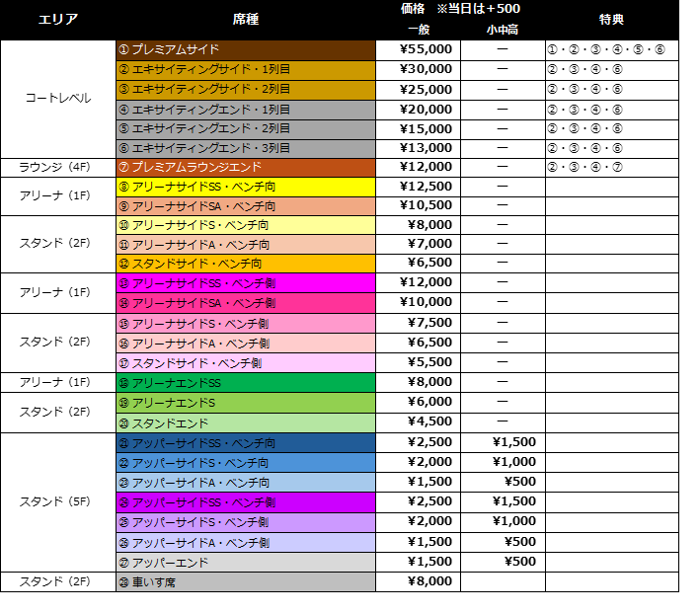Select the アッパーエンド row

(x=246, y=563)
